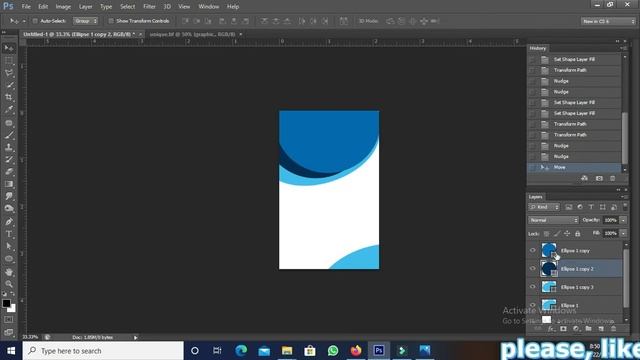The image size is (640, 360).
Task: Select the Horizontal Type tool
Action: click(9, 234)
